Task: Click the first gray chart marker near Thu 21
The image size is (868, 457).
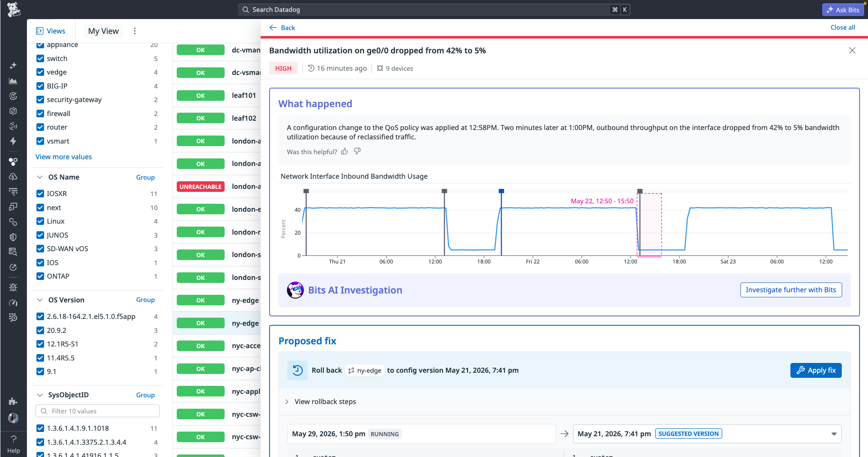Action: pyautogui.click(x=306, y=191)
